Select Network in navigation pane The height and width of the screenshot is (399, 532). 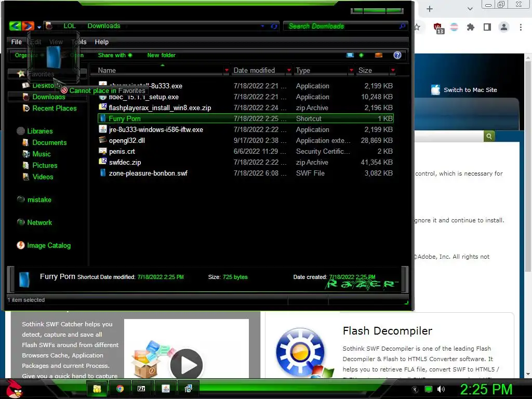[x=39, y=222]
